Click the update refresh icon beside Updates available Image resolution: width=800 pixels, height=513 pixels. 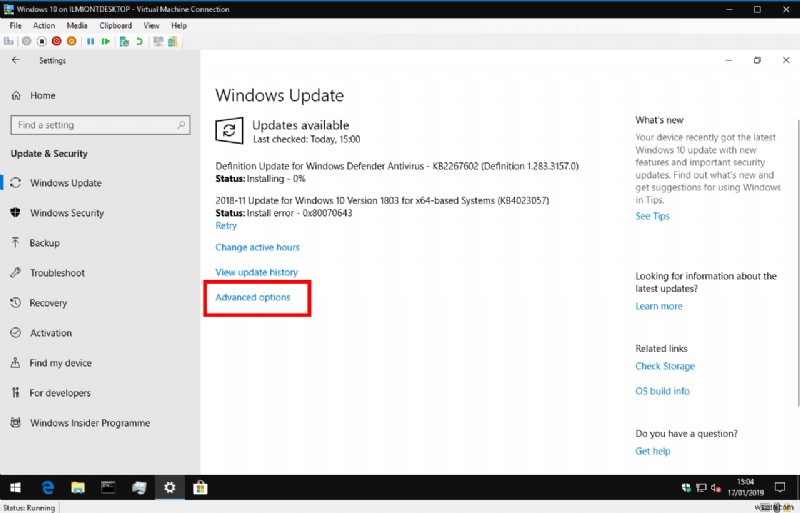click(229, 131)
